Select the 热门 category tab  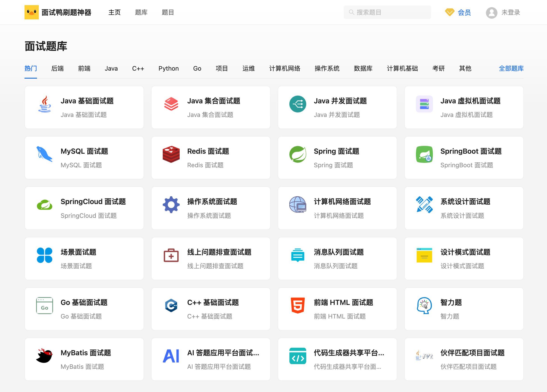31,68
